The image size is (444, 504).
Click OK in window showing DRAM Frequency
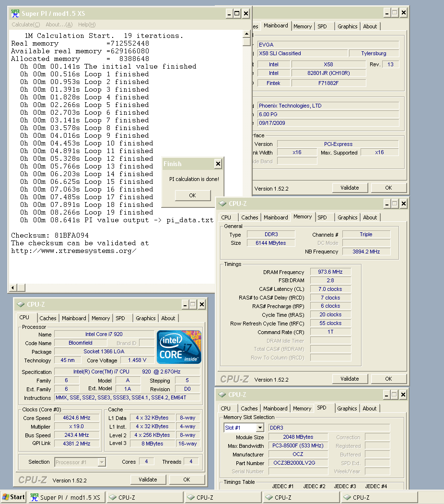(389, 379)
